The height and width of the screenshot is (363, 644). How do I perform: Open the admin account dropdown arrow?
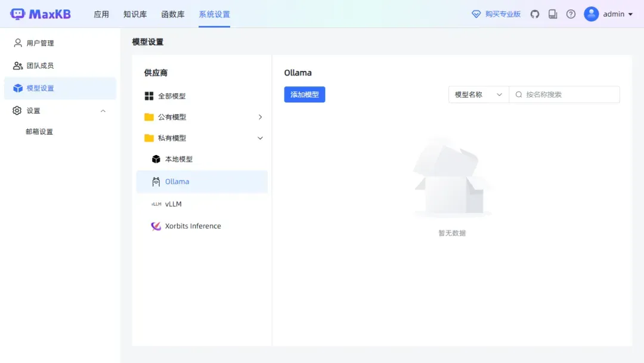(x=630, y=14)
